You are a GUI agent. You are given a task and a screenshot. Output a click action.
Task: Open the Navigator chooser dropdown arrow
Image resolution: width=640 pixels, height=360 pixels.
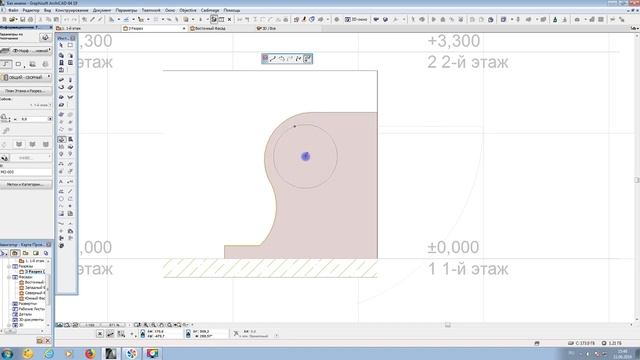click(4, 253)
